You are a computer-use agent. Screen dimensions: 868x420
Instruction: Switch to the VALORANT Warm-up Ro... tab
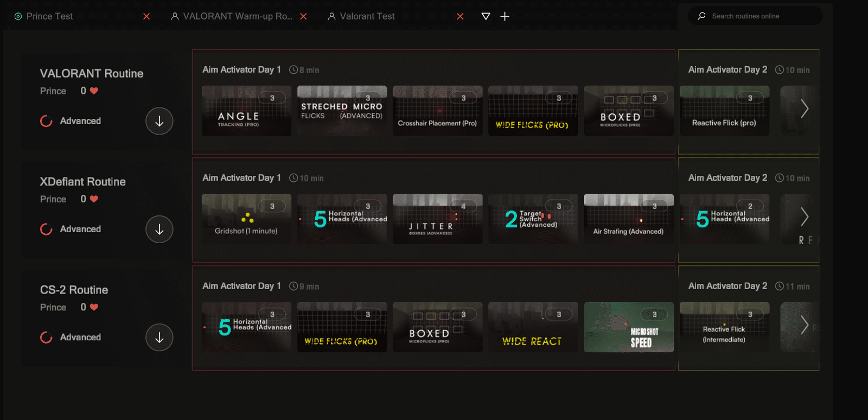click(237, 16)
